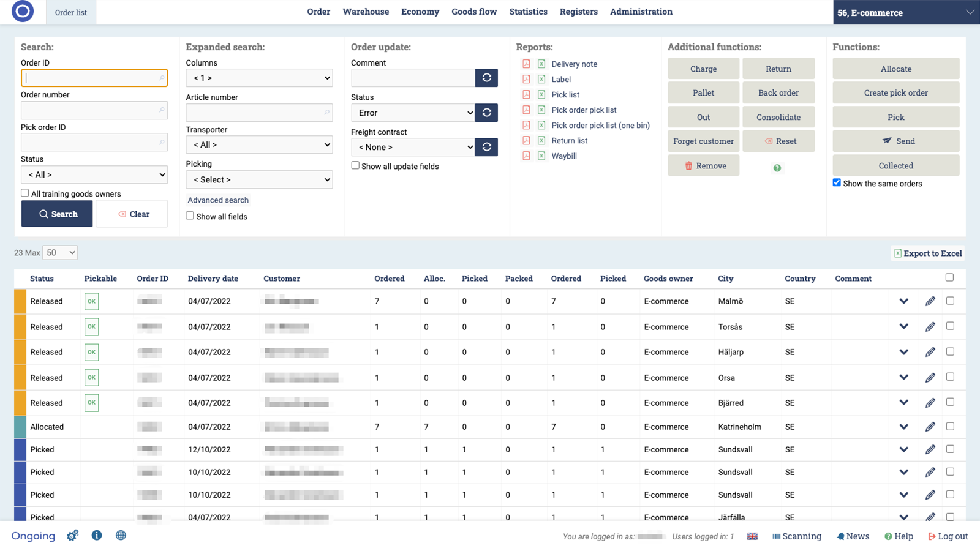The height and width of the screenshot is (551, 980).
Task: Click the refresh icon next to the Status field
Action: [x=486, y=113]
